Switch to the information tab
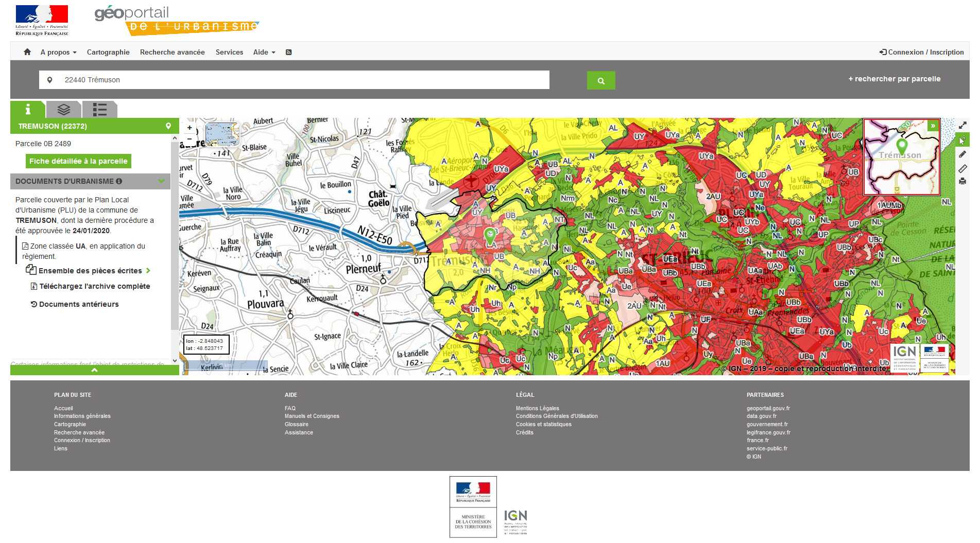 point(28,109)
